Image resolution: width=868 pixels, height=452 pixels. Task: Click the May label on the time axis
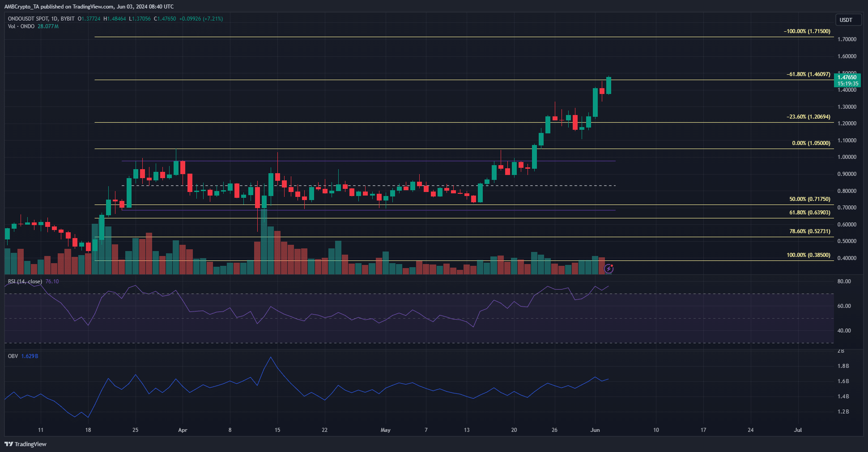pos(385,430)
